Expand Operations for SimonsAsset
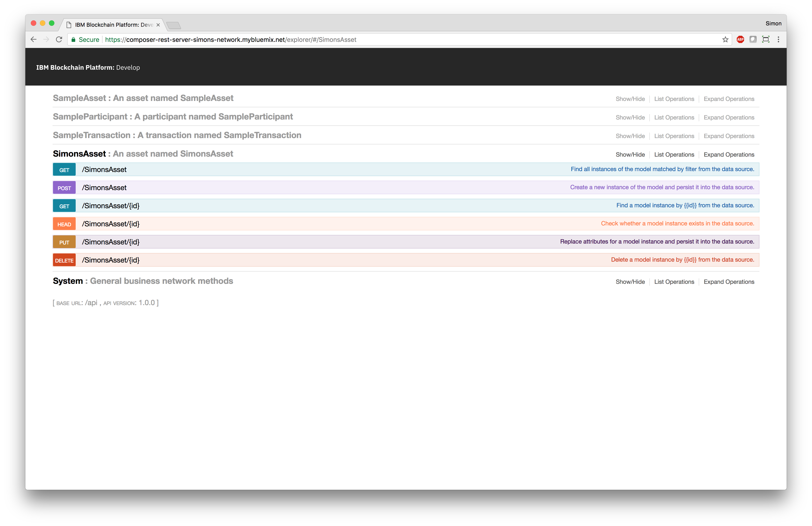Viewport: 812px width, 526px height. [x=729, y=155]
